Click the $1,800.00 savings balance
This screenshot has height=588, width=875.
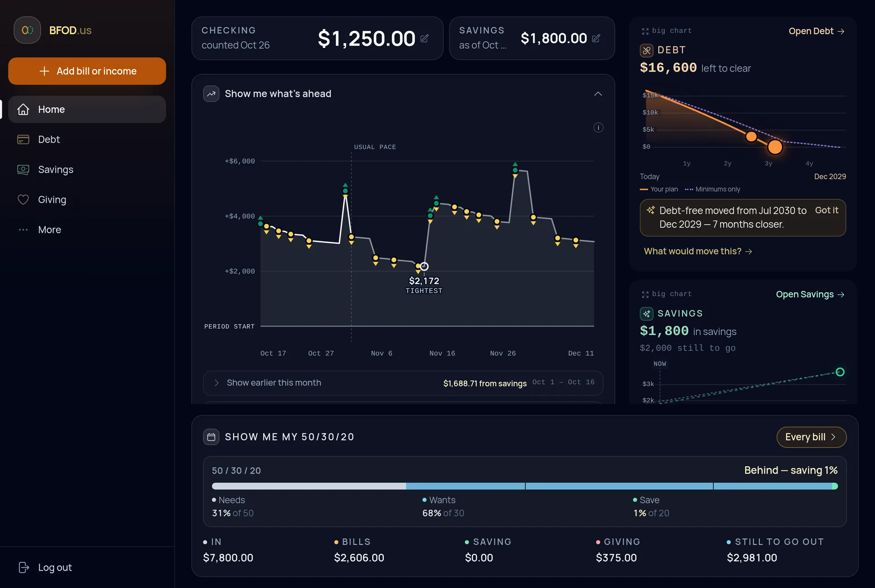coord(554,38)
